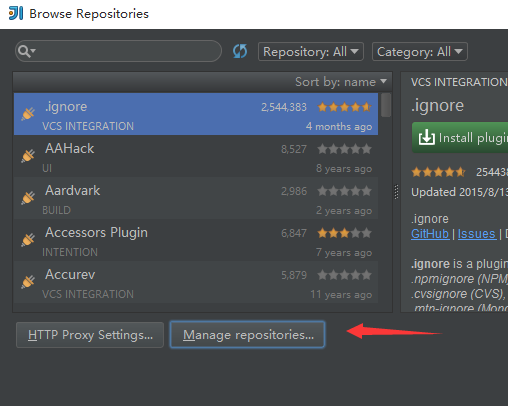Open the Issues link
Image resolution: width=508 pixels, height=406 pixels.
pos(477,234)
